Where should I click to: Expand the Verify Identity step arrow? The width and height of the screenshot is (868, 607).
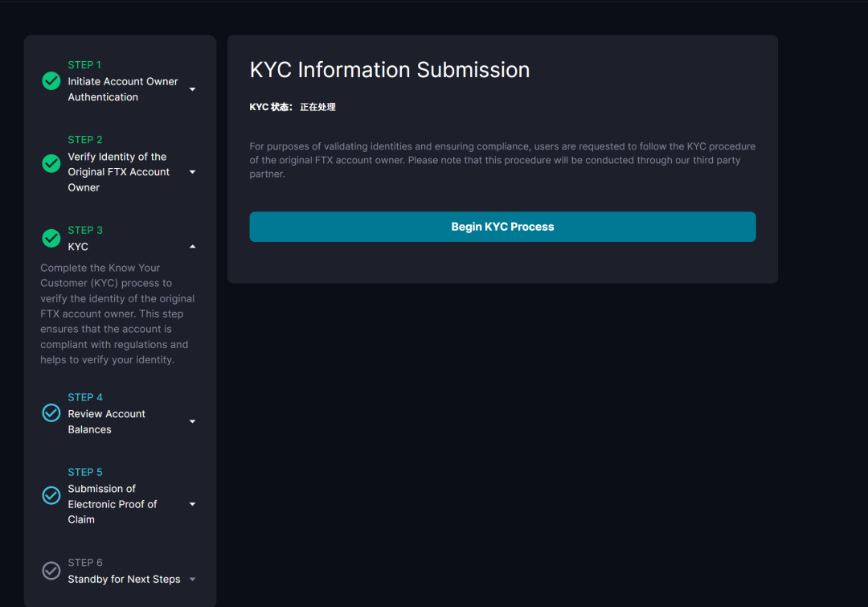tap(192, 172)
